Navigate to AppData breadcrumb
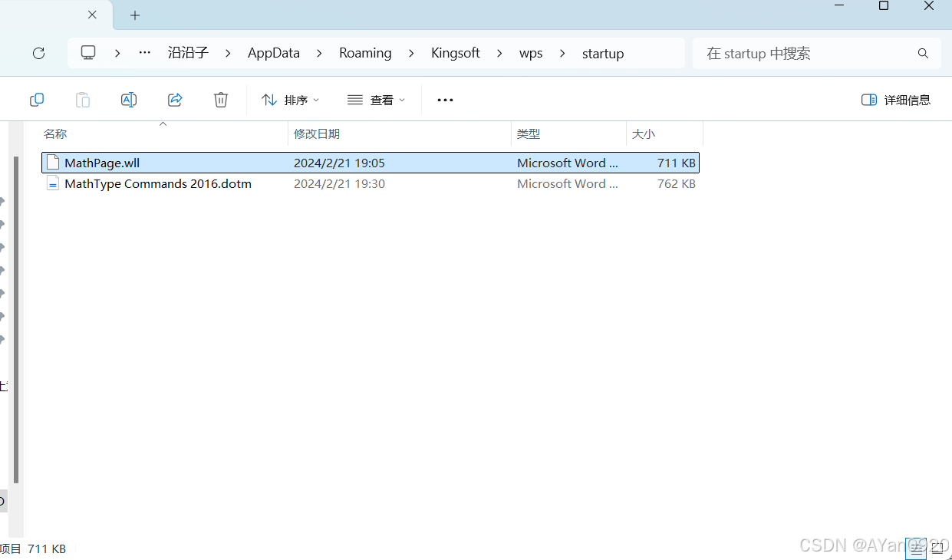The image size is (952, 560). 273,53
